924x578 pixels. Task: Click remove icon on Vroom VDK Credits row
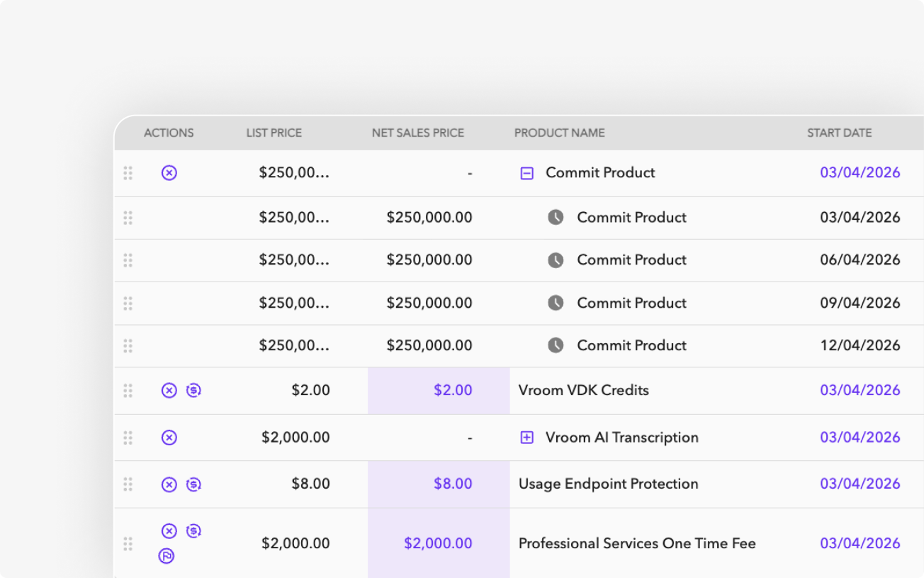169,390
